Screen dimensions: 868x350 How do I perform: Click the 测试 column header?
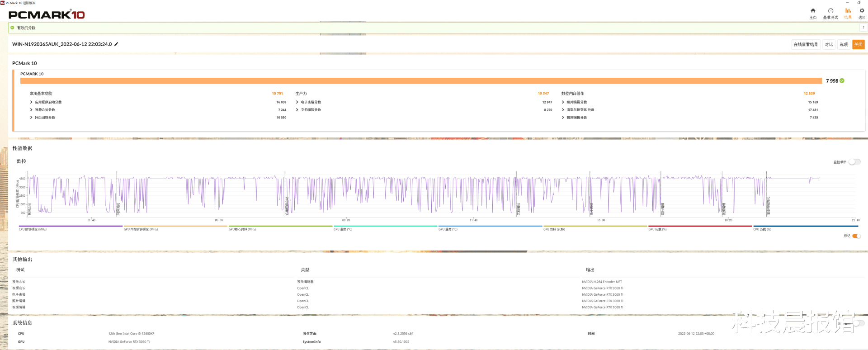tap(20, 270)
